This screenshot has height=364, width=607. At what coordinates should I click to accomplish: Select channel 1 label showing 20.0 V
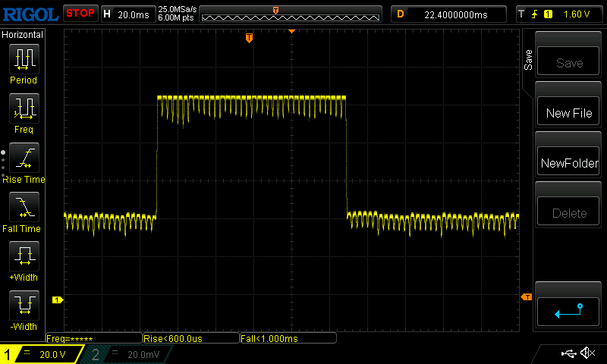(42, 354)
